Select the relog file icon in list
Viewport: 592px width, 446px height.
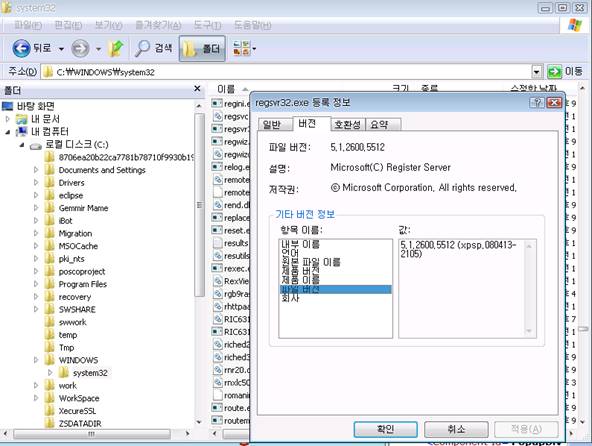coord(217,167)
